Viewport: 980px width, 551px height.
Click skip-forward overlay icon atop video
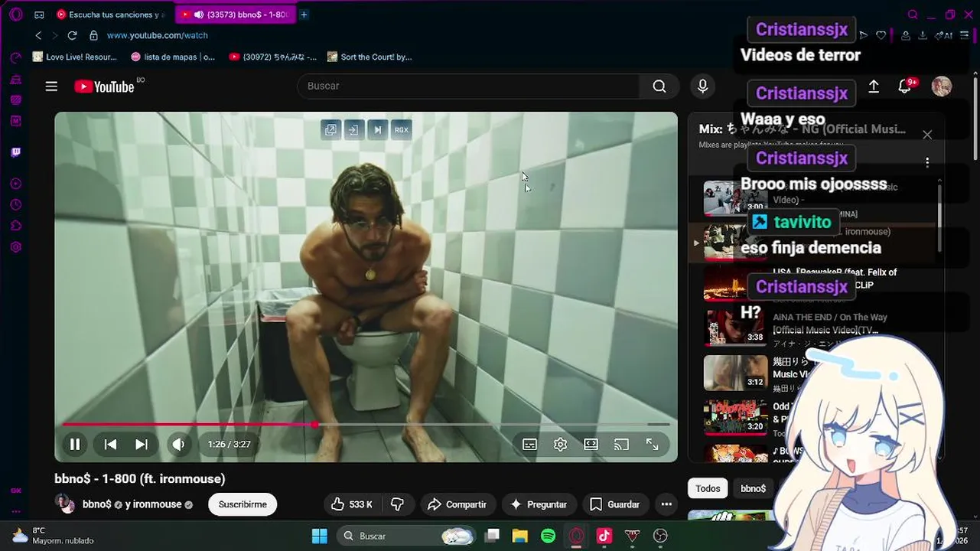tap(378, 129)
